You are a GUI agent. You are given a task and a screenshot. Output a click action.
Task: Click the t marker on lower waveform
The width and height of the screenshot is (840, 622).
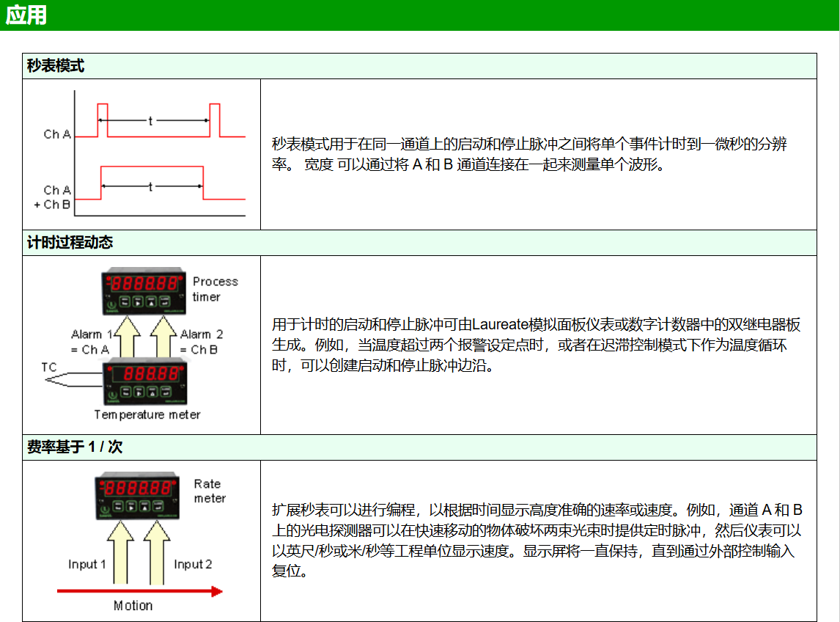tap(150, 186)
